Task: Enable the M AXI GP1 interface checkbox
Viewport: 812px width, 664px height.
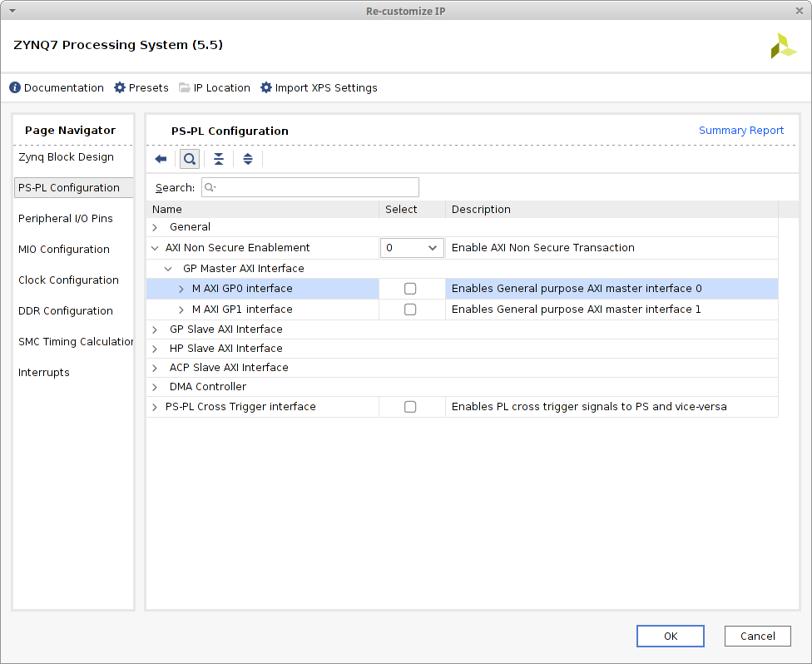Action: tap(410, 310)
